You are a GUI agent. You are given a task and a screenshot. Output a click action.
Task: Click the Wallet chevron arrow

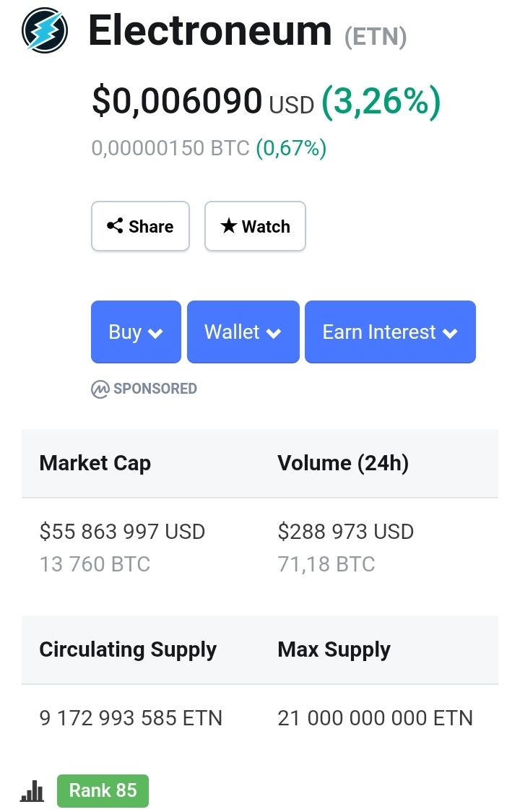[274, 334]
